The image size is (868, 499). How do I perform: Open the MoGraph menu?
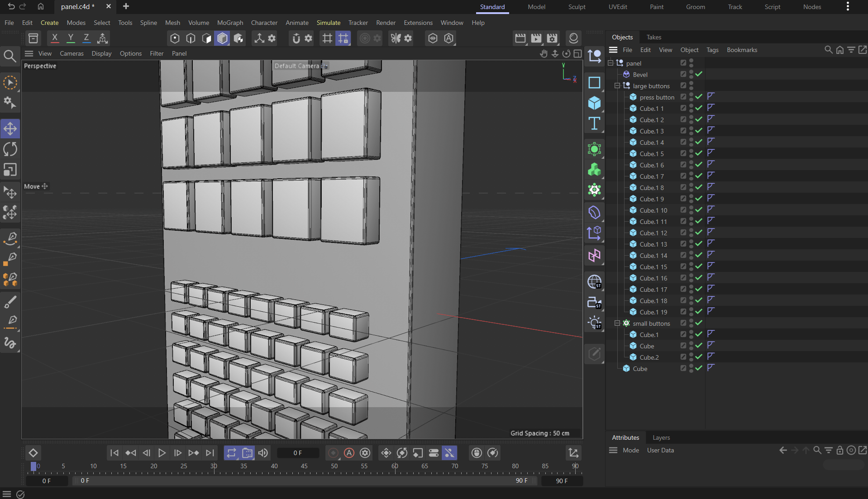pos(230,23)
